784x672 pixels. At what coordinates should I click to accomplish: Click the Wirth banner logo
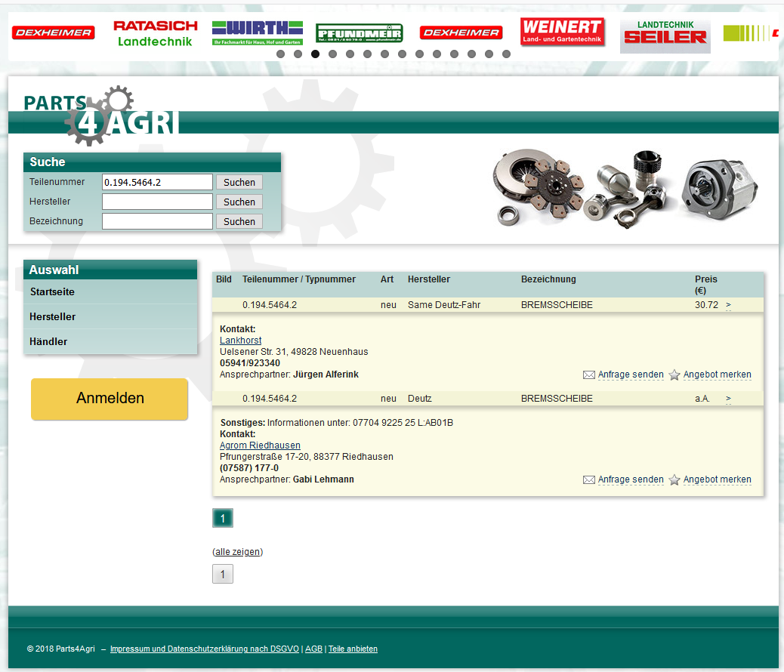click(257, 33)
